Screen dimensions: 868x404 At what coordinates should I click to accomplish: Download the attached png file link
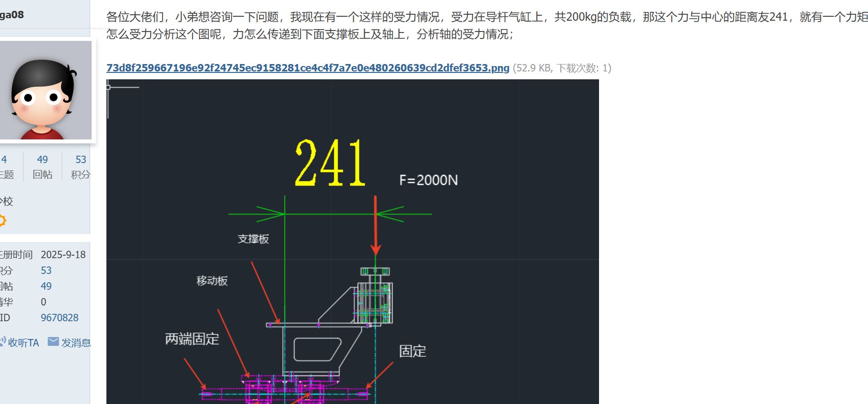(x=308, y=68)
